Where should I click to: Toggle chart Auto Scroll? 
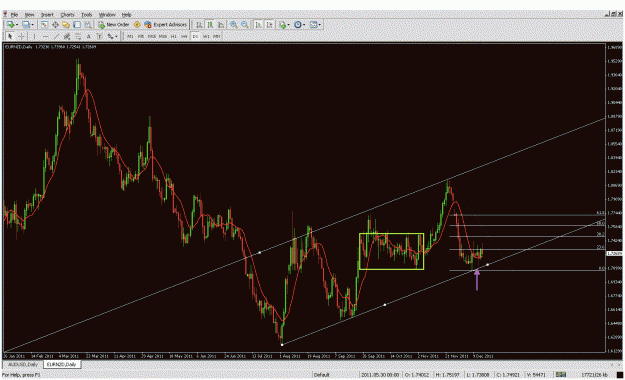(258, 25)
